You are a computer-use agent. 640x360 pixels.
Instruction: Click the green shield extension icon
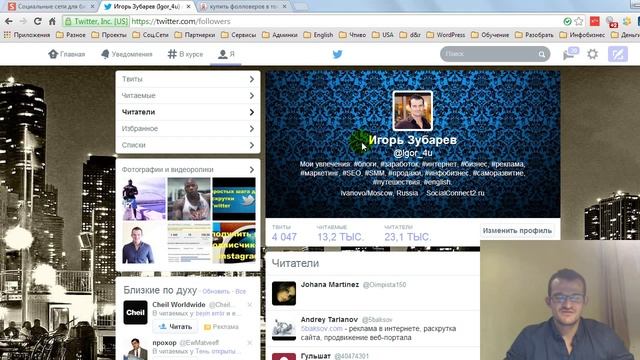pos(567,21)
